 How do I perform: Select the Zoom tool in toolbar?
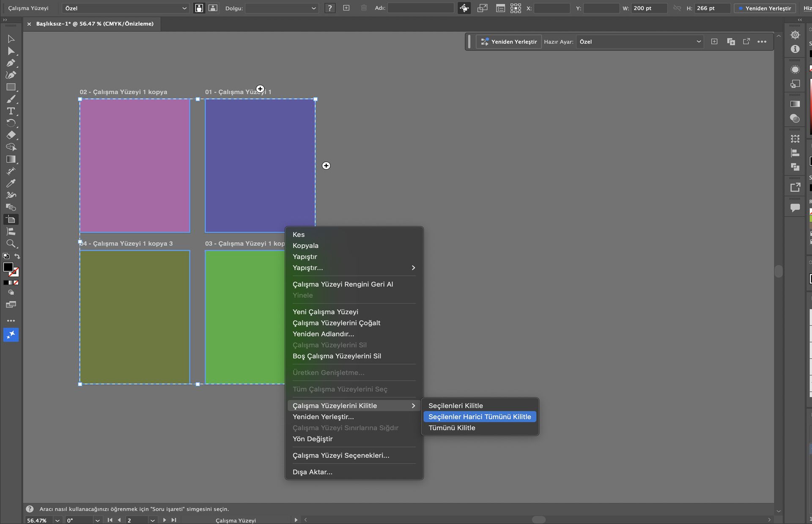pyautogui.click(x=11, y=244)
